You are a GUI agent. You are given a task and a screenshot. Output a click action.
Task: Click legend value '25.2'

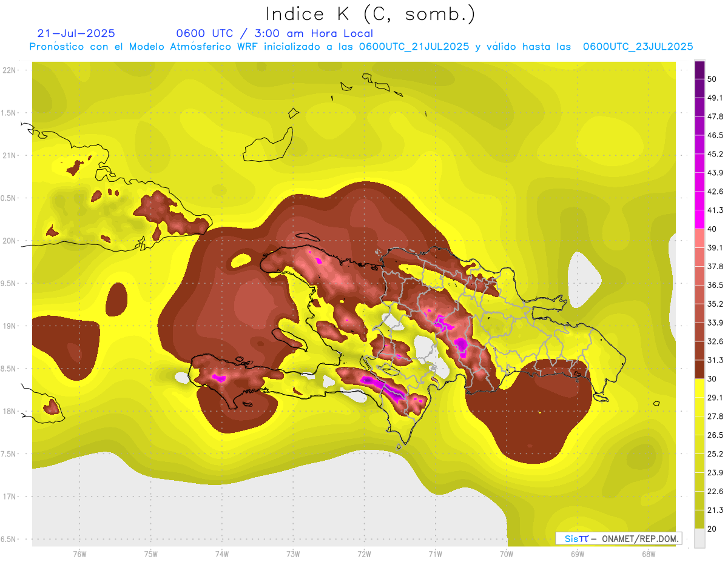[715, 454]
